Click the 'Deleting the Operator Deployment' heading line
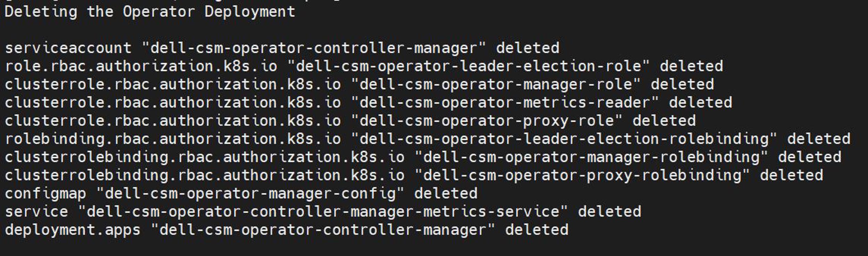 150,12
